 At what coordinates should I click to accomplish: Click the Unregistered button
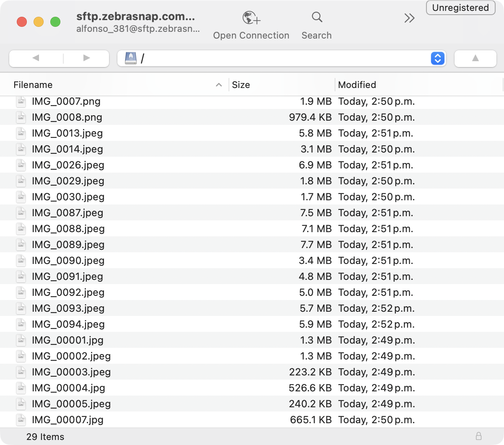(460, 8)
